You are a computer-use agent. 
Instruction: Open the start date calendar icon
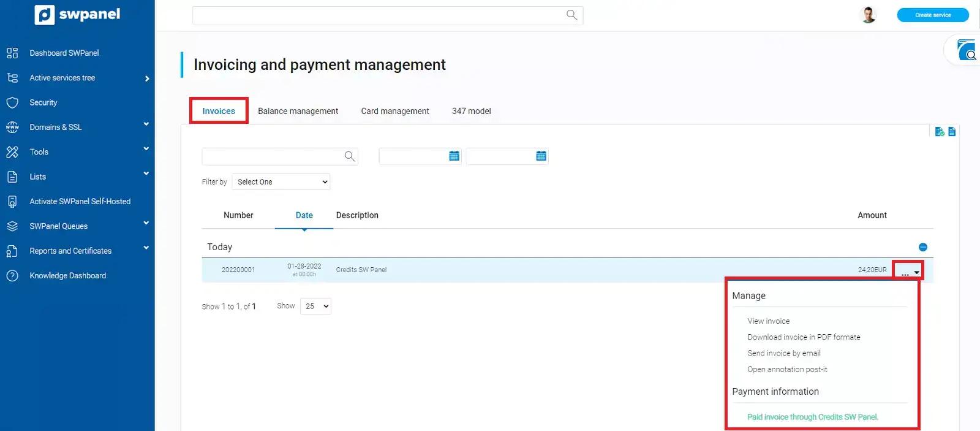point(454,156)
